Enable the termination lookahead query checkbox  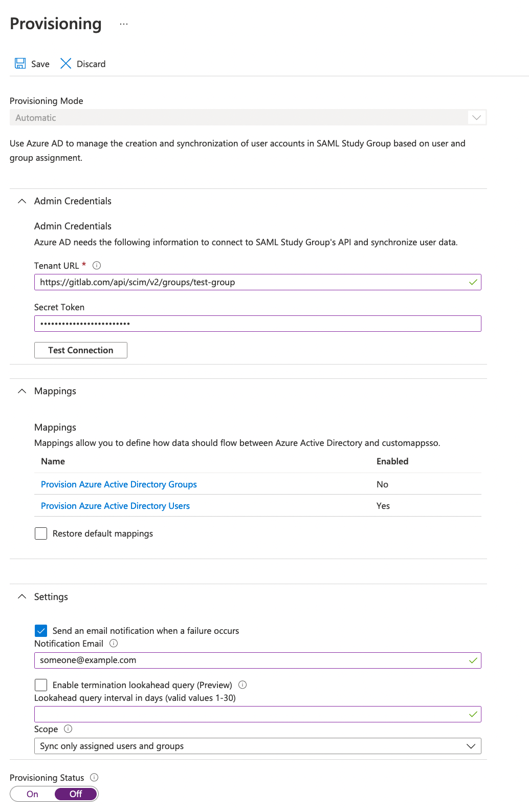coord(40,685)
